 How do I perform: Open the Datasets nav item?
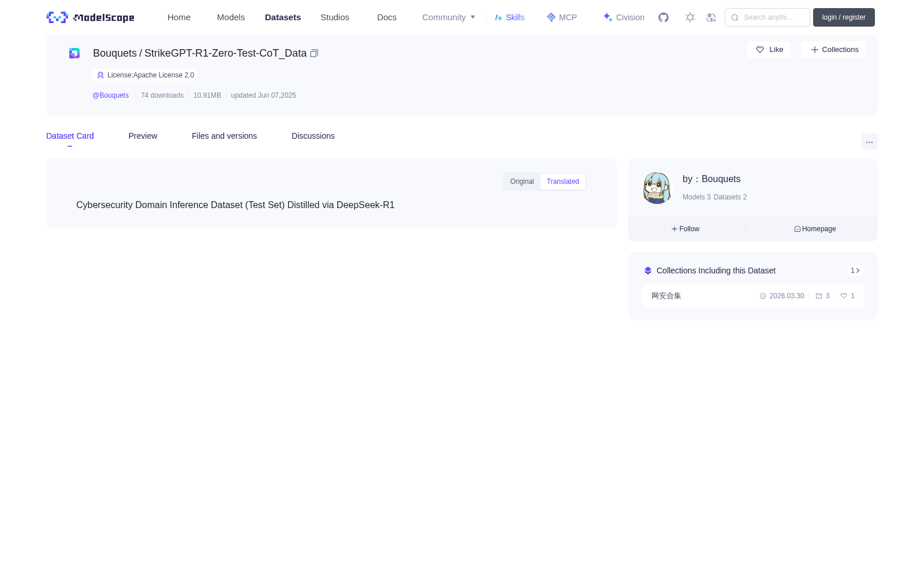(283, 17)
